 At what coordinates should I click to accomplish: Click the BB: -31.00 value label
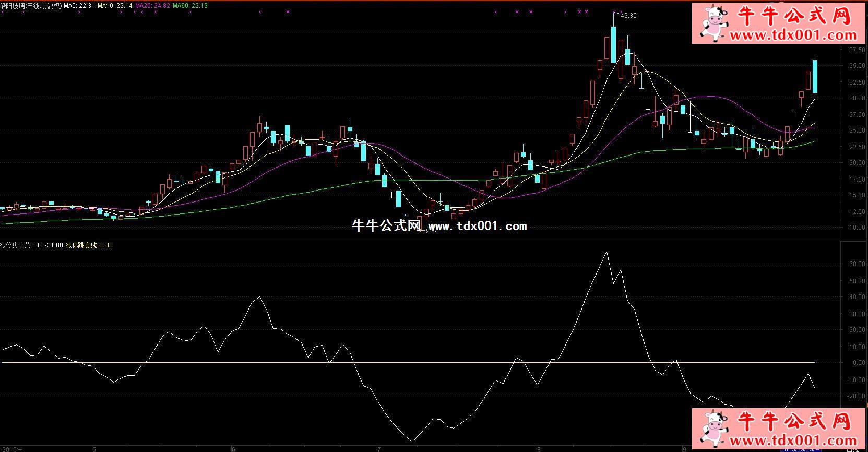(x=48, y=245)
